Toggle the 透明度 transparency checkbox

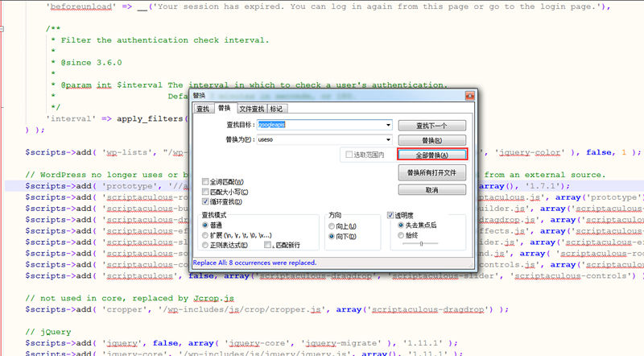(x=391, y=216)
